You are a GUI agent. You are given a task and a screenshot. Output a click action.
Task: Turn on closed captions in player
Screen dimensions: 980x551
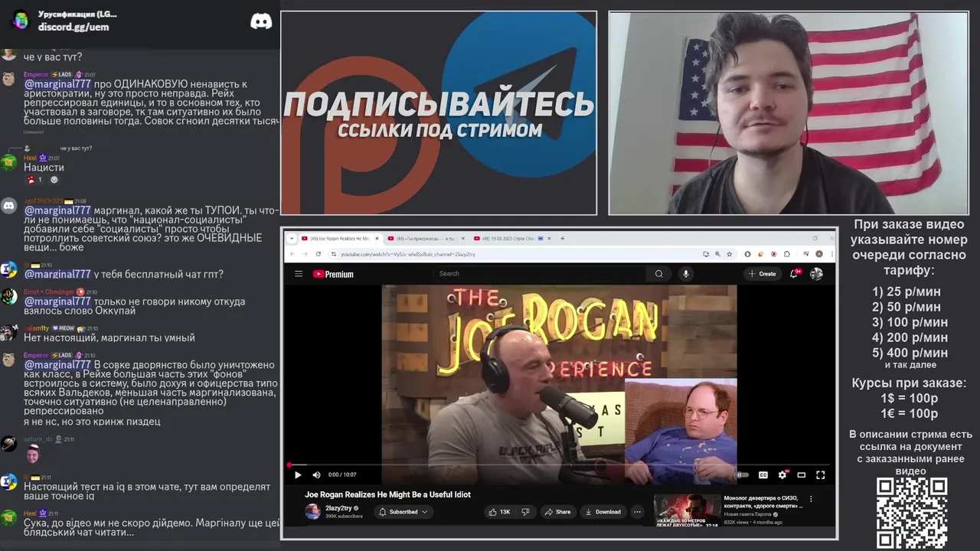click(763, 474)
